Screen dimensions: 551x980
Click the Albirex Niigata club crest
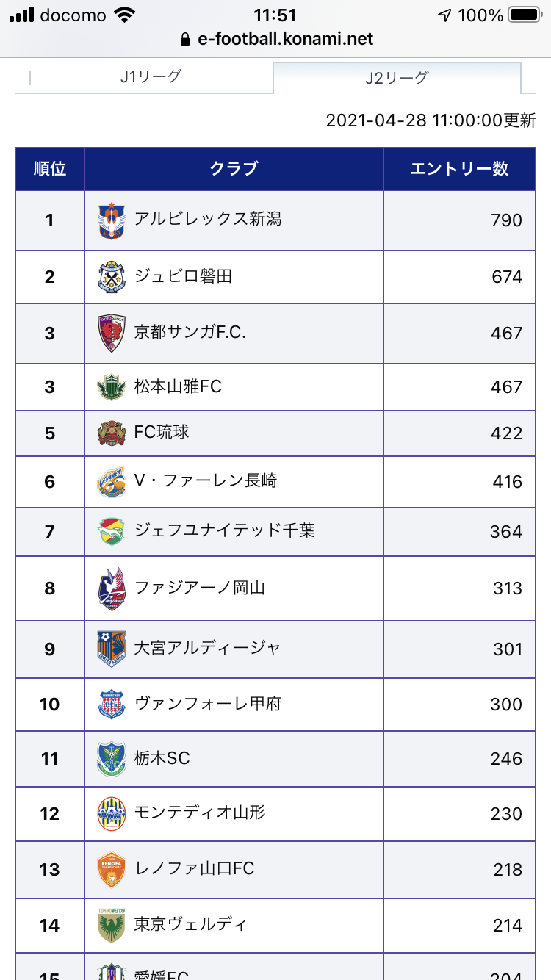[112, 221]
